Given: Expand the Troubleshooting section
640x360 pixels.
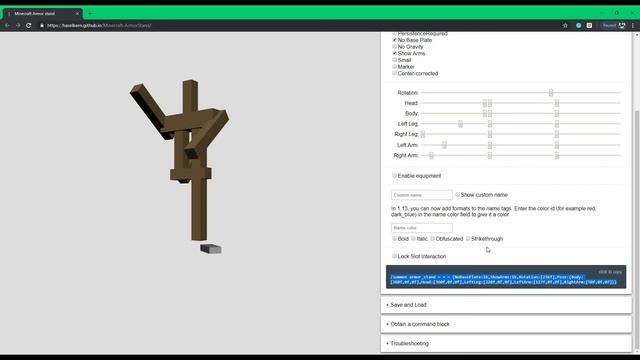Looking at the screenshot, I should [x=506, y=343].
